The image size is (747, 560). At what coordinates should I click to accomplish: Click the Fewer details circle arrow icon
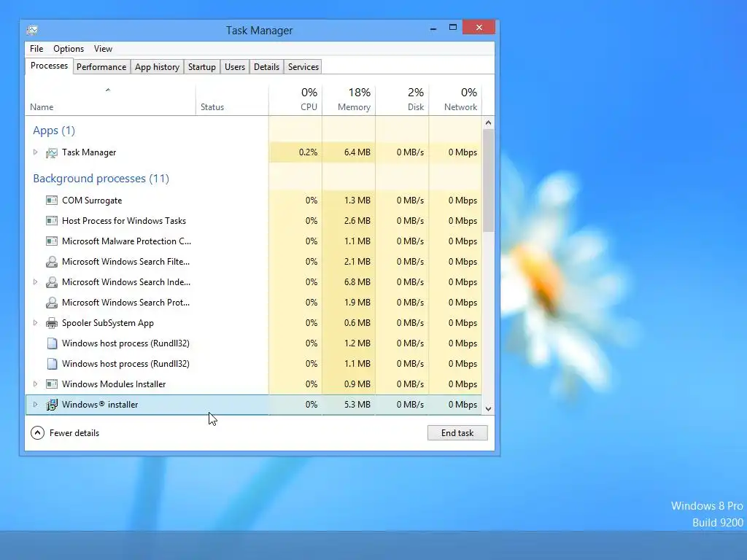click(38, 433)
